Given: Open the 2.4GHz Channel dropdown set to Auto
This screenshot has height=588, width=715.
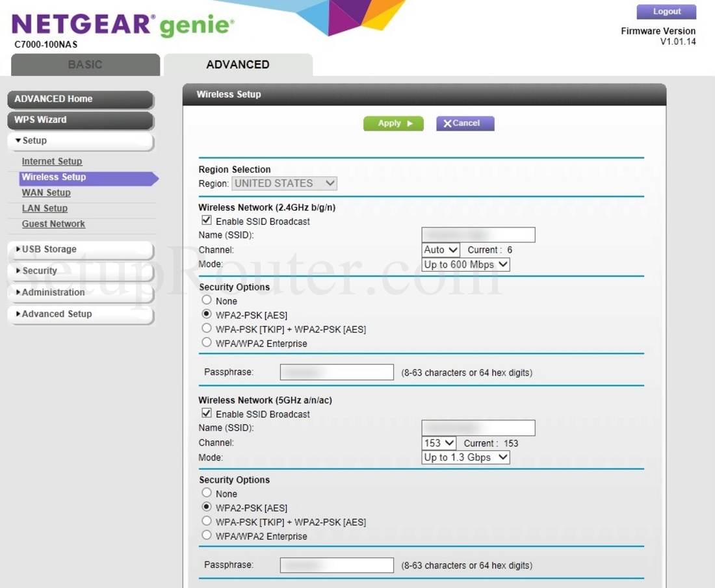Looking at the screenshot, I should tap(441, 249).
